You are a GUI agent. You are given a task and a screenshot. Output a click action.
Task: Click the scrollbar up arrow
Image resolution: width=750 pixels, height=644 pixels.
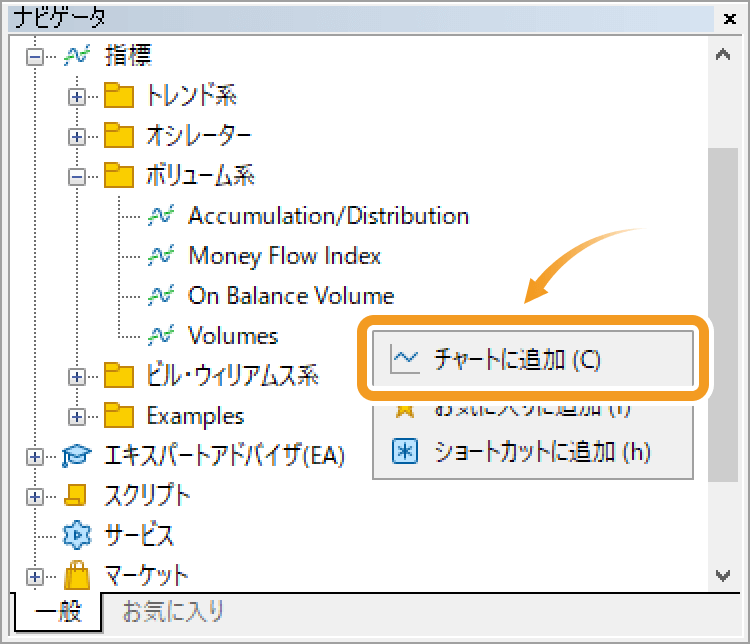pyautogui.click(x=723, y=55)
